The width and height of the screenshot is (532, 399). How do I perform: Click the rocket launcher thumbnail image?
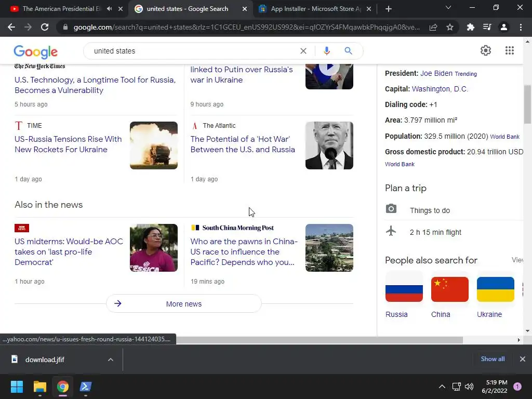154,145
